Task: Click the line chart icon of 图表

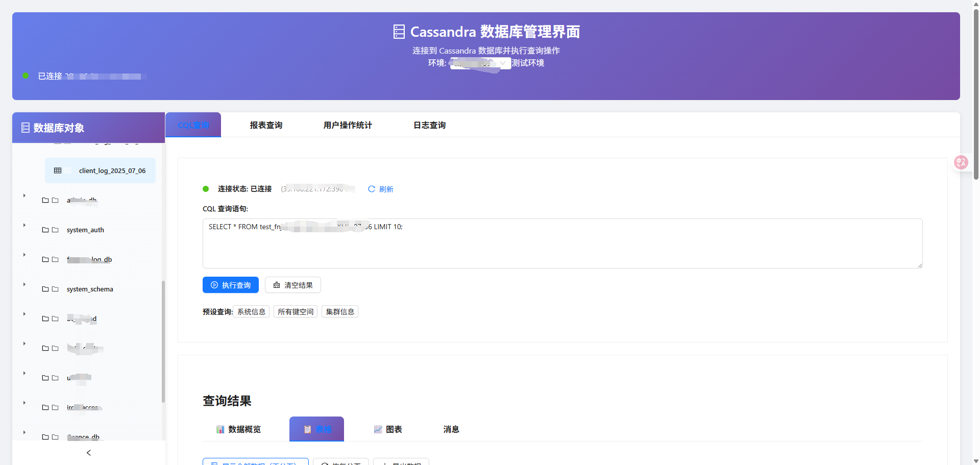Action: pyautogui.click(x=378, y=429)
